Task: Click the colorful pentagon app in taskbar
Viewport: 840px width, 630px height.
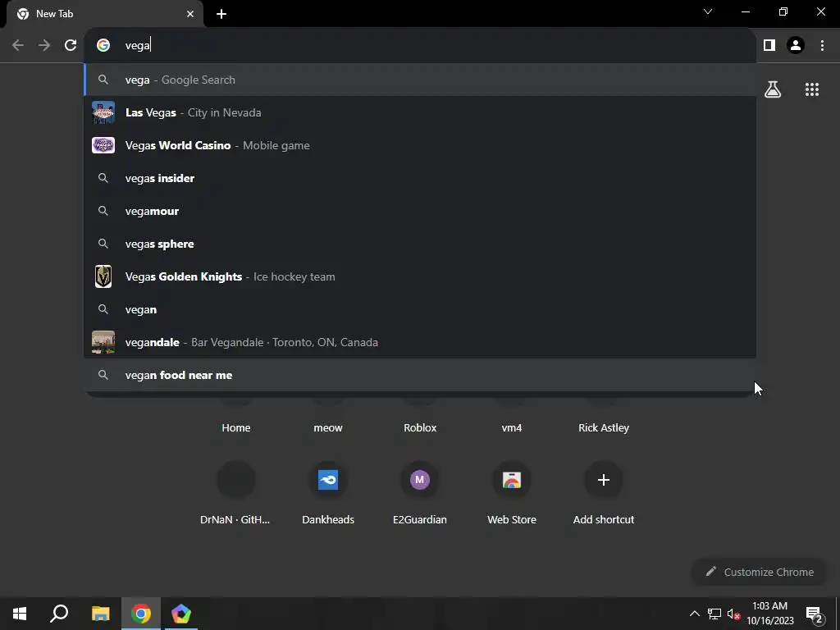Action: click(x=181, y=614)
